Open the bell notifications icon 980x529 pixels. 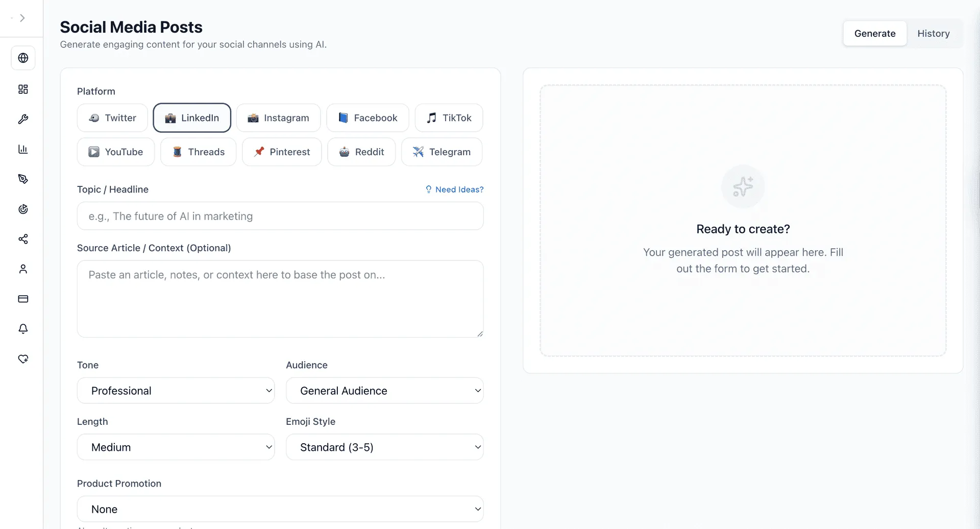coord(23,329)
